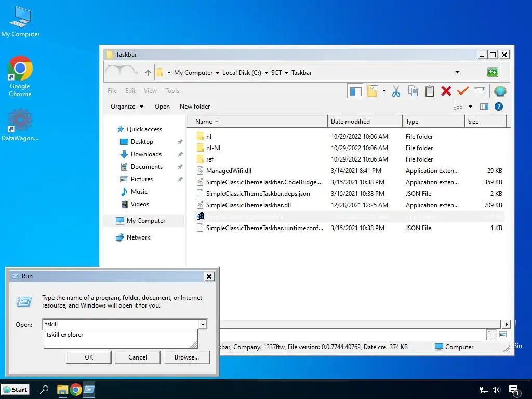Click the Search magnifier on the taskbar
The image size is (532, 399).
point(44,390)
